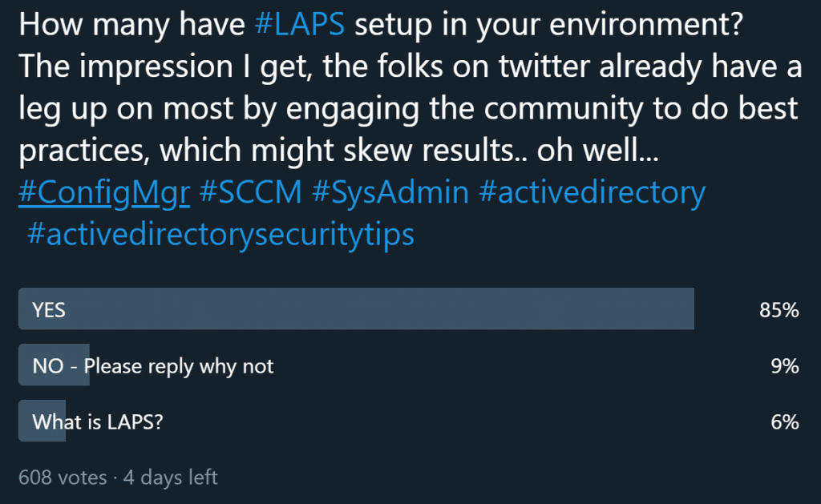Click the #activedirectory hashtag

(x=591, y=192)
